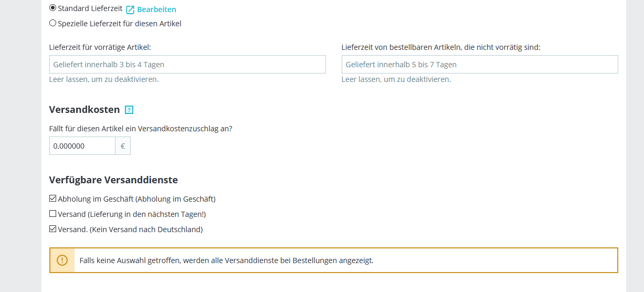Open the Versandkosten help icon
The height and width of the screenshot is (292, 644).
(129, 110)
